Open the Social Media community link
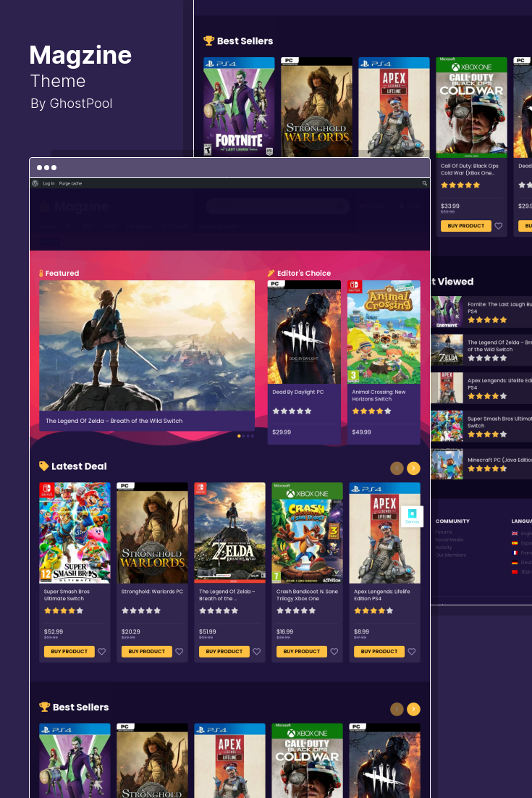The height and width of the screenshot is (798, 532). click(449, 539)
